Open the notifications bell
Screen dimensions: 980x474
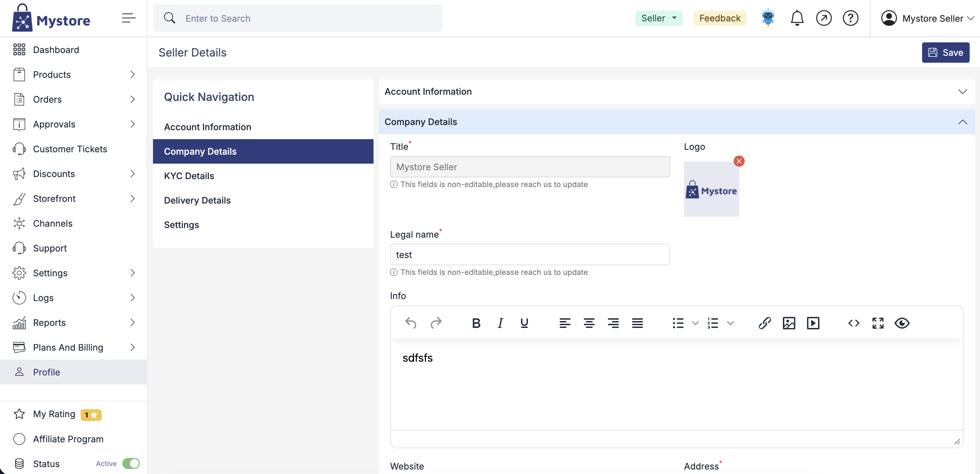(x=797, y=18)
